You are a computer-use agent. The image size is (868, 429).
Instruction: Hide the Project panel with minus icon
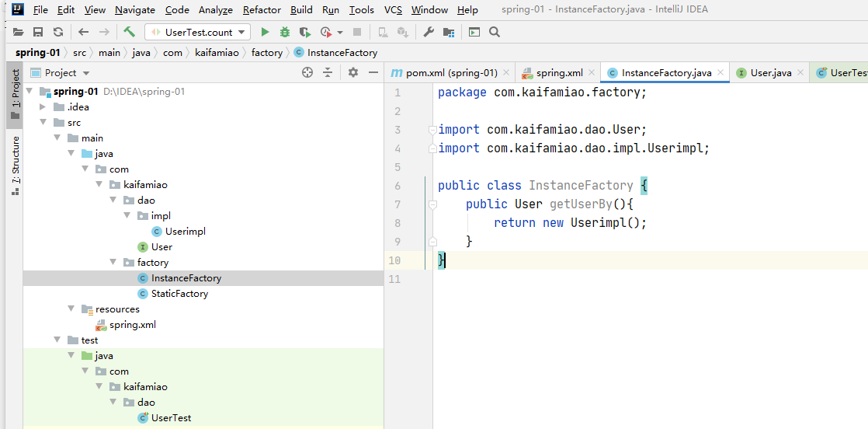click(373, 72)
